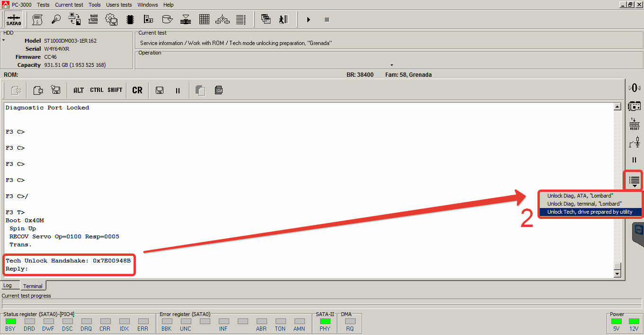
Task: Select Unlock Tech, drive prepared by utility
Action: click(x=590, y=212)
